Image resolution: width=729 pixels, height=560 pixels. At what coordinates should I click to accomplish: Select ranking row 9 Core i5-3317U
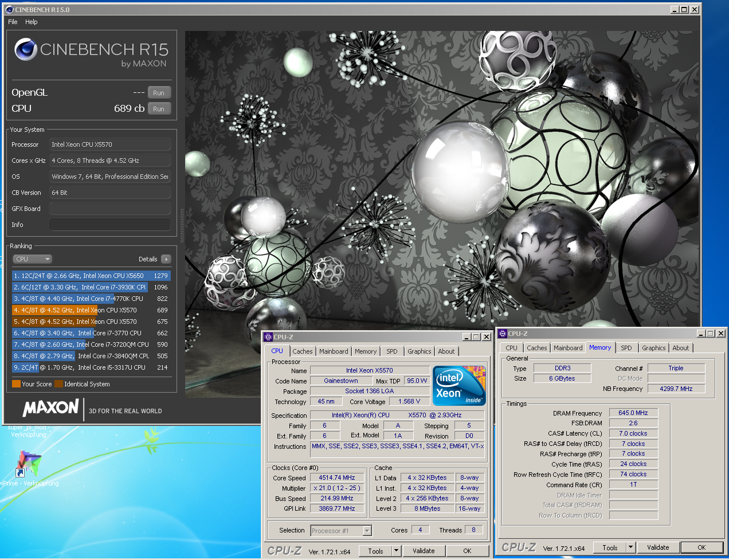coord(91,367)
